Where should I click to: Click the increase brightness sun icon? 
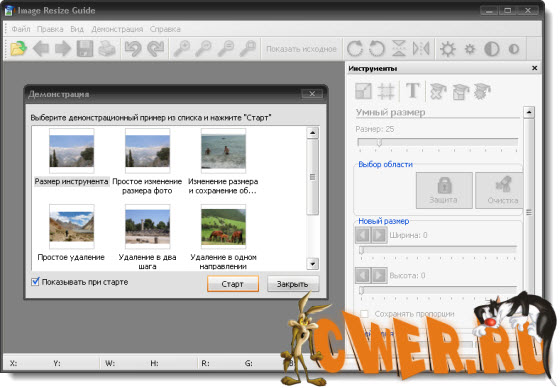coord(448,49)
